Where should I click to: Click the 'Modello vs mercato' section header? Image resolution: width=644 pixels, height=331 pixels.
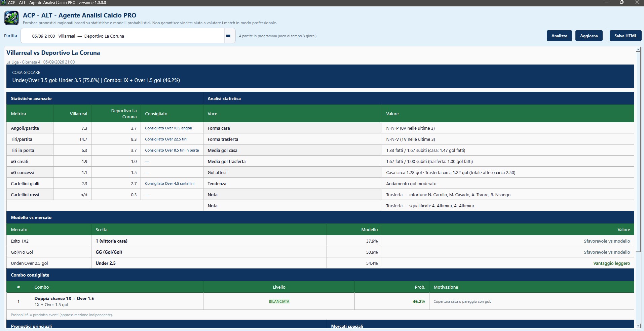(31, 217)
